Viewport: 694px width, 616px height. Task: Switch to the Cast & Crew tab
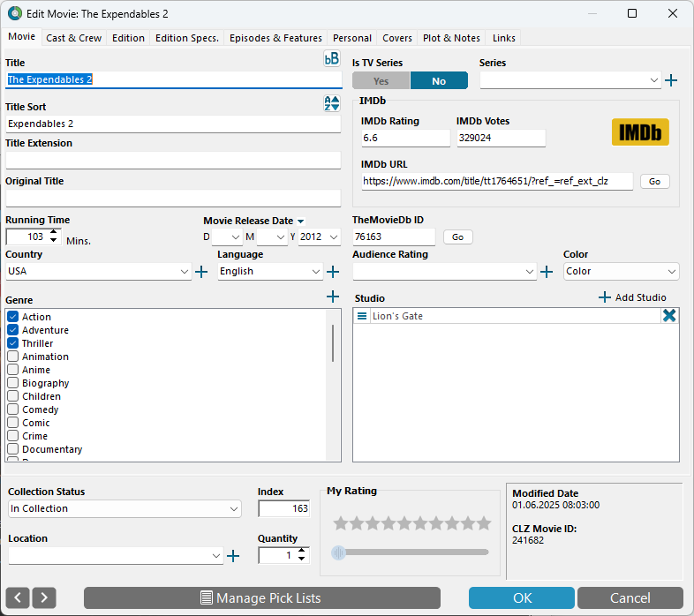coord(74,38)
